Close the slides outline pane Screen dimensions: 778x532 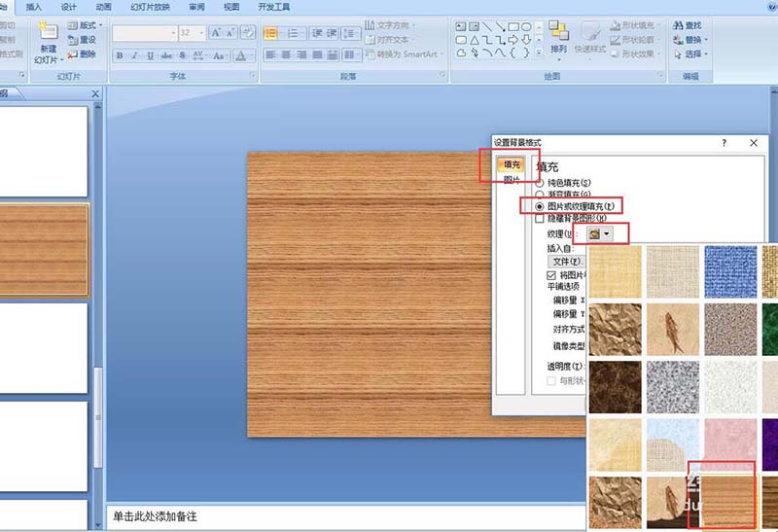[95, 93]
